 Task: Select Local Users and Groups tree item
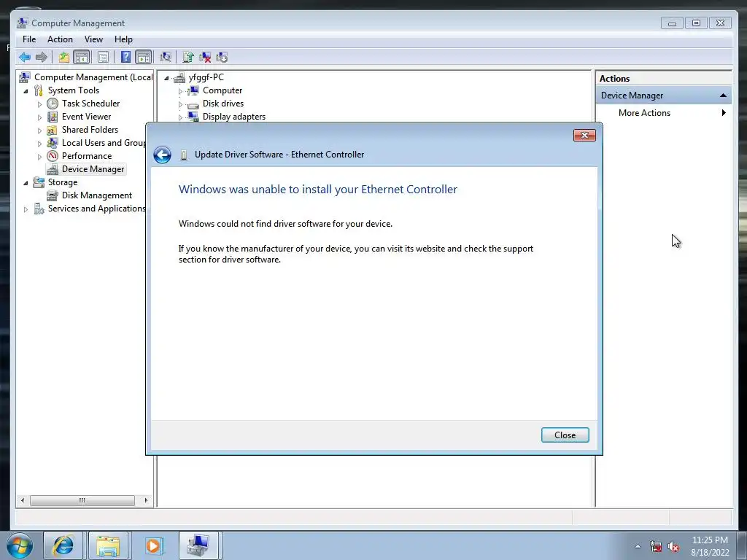click(x=103, y=143)
